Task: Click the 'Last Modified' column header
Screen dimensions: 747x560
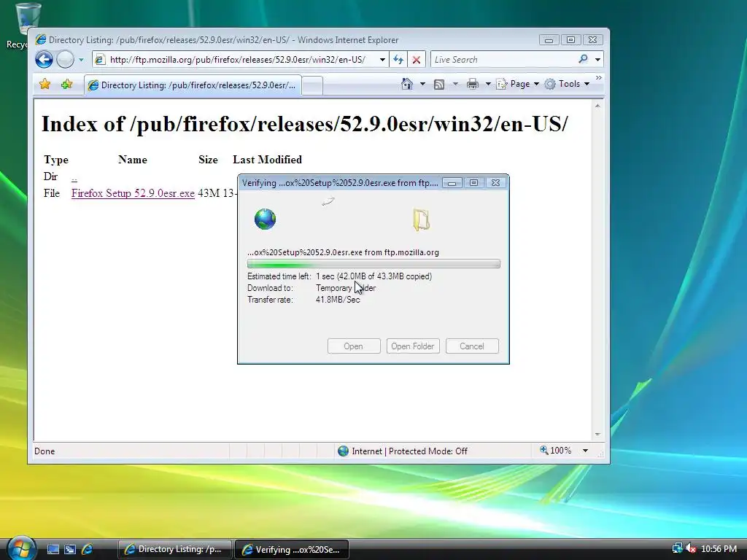Action: coord(267,160)
